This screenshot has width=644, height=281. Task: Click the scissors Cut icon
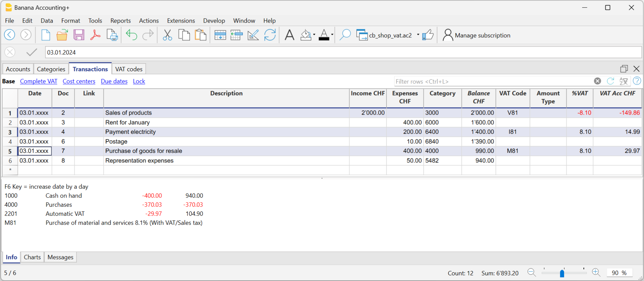[x=167, y=35]
